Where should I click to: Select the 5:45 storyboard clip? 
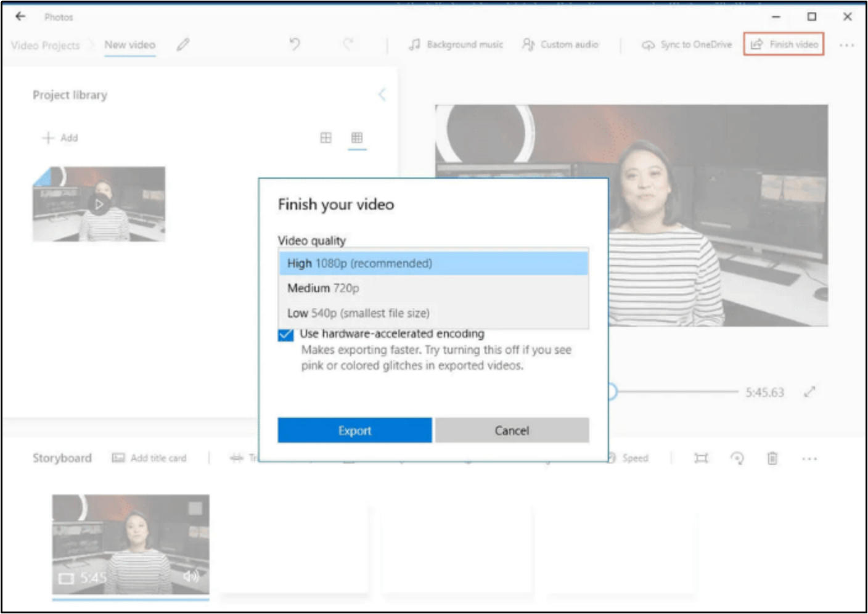pos(131,544)
